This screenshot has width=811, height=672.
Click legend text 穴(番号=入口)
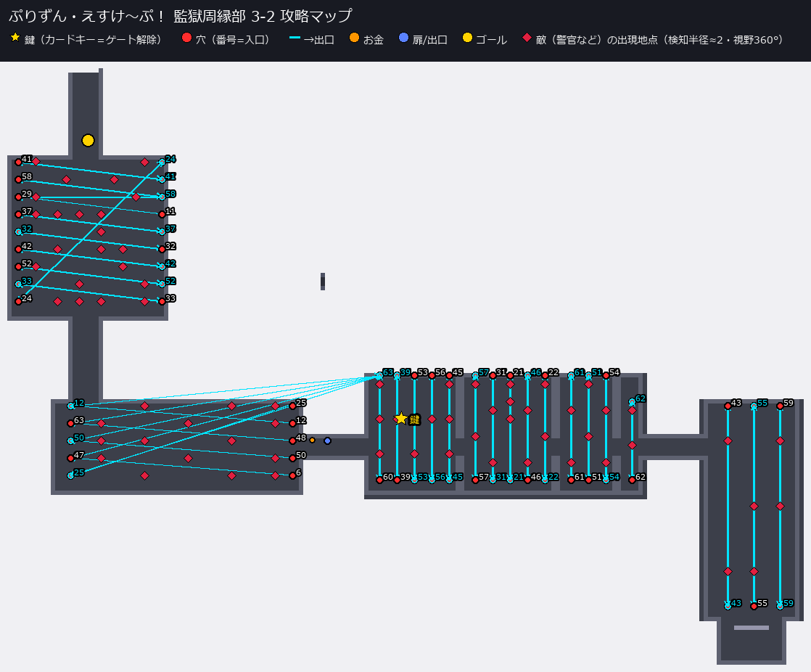(232, 39)
